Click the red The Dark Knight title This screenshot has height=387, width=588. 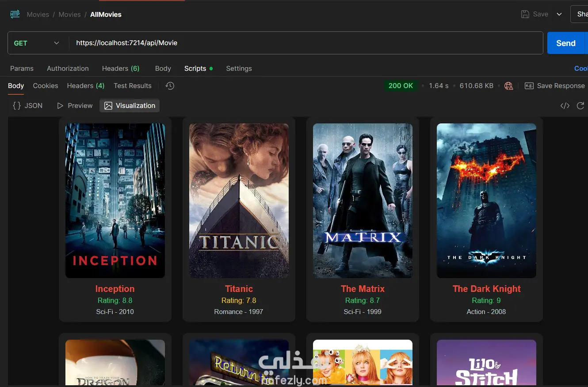486,289
